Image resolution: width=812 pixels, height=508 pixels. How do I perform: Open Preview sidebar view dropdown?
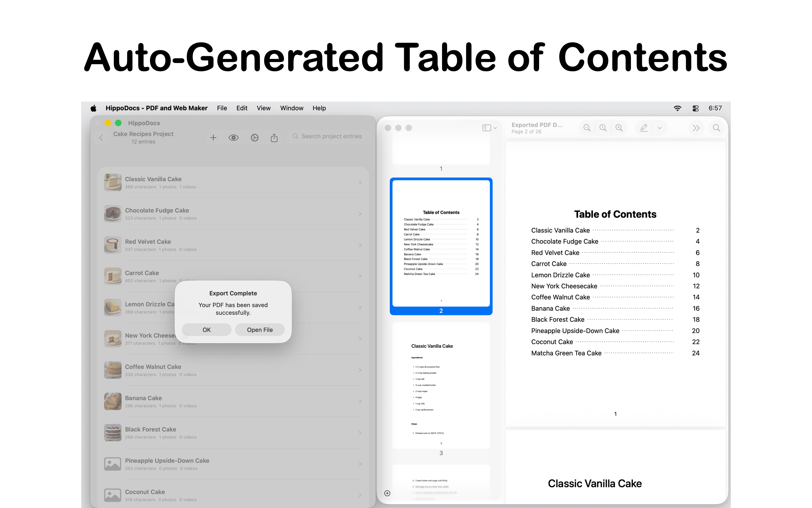pos(489,128)
